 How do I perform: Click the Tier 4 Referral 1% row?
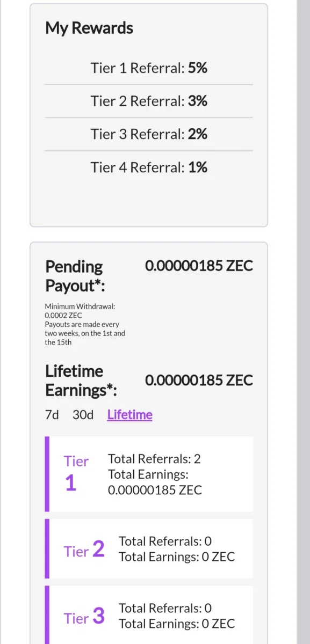tap(149, 167)
